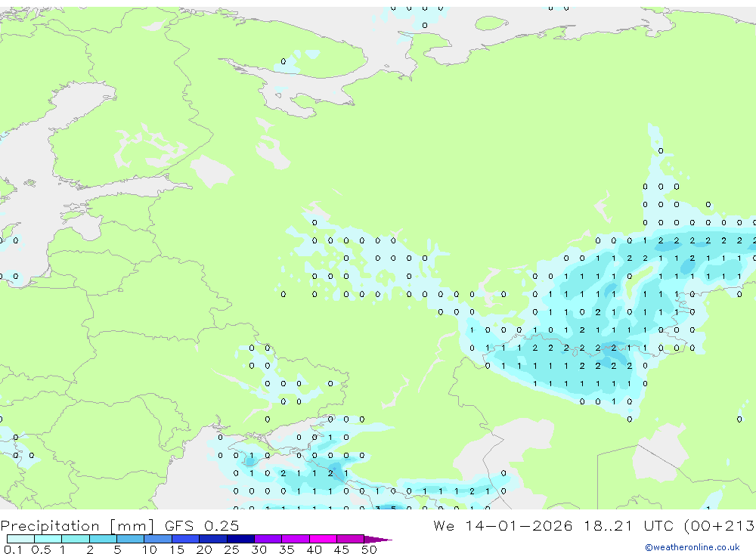Click the lone 0 value on Kola peninsula

tap(283, 61)
